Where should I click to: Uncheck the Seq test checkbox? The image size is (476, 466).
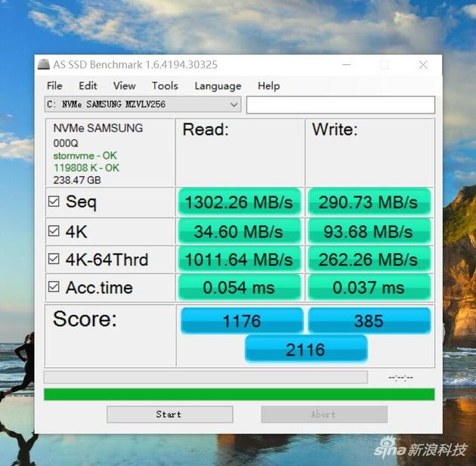[x=54, y=201]
